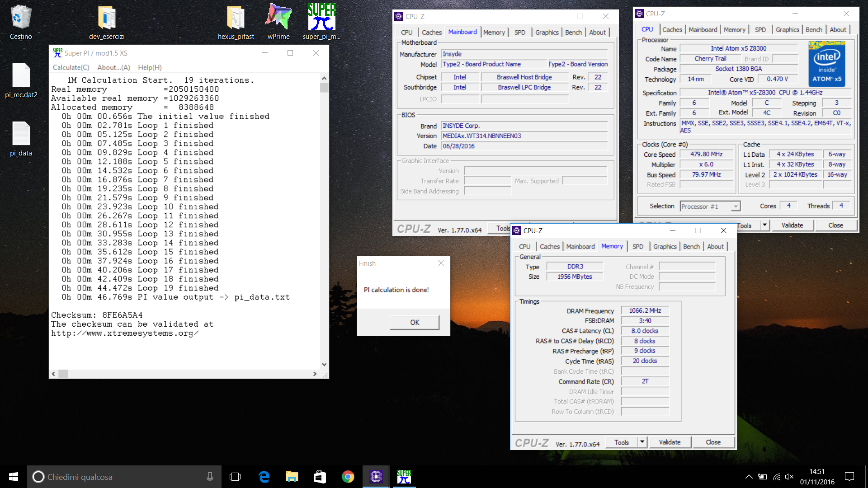Open Caches tab in Mainboard CPU-Z window
The width and height of the screenshot is (868, 488).
point(432,33)
